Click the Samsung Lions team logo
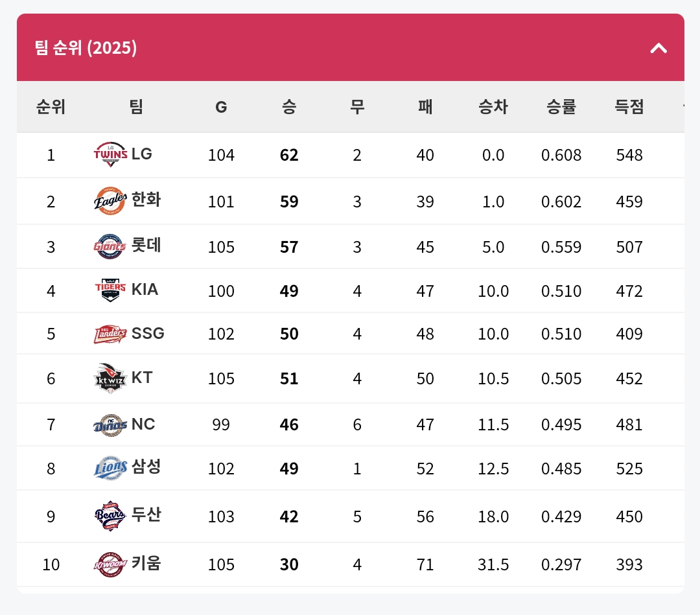The height and width of the screenshot is (615, 700). click(x=110, y=468)
